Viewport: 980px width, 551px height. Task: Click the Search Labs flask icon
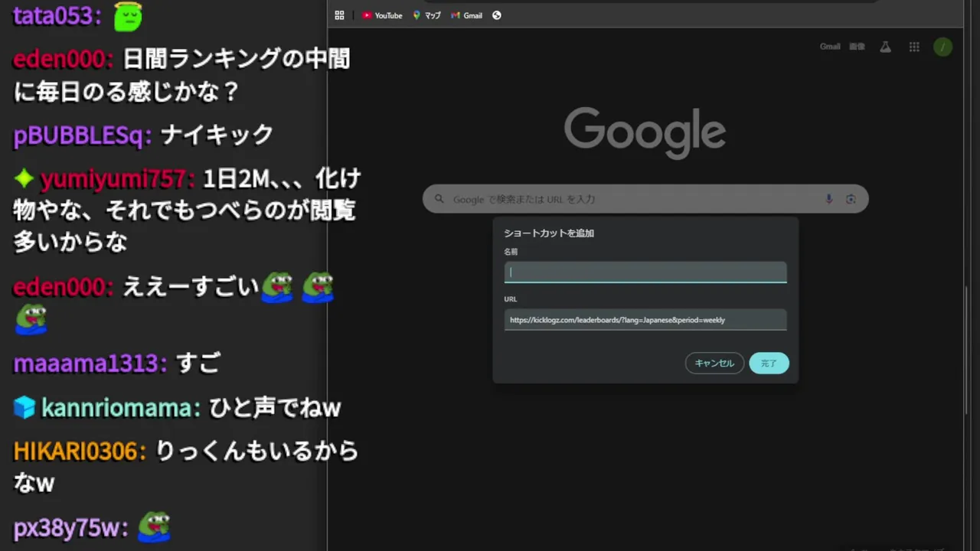885,47
